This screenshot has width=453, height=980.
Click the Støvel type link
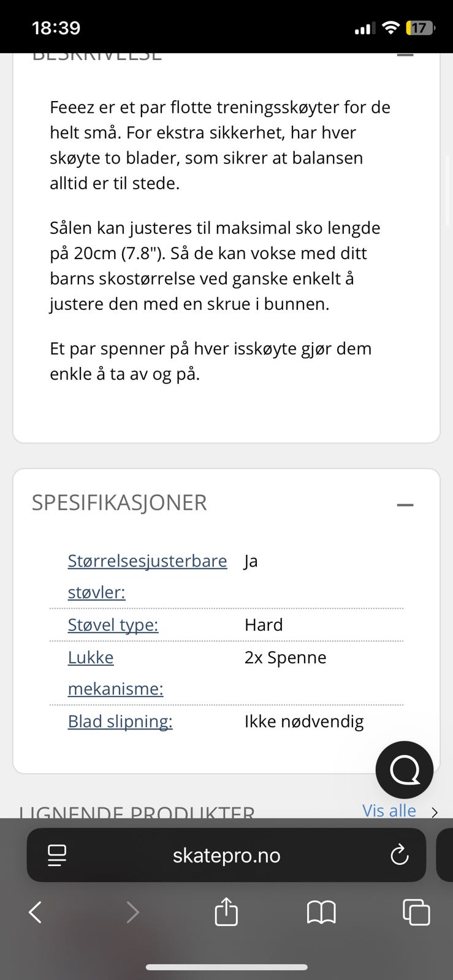pos(113,625)
